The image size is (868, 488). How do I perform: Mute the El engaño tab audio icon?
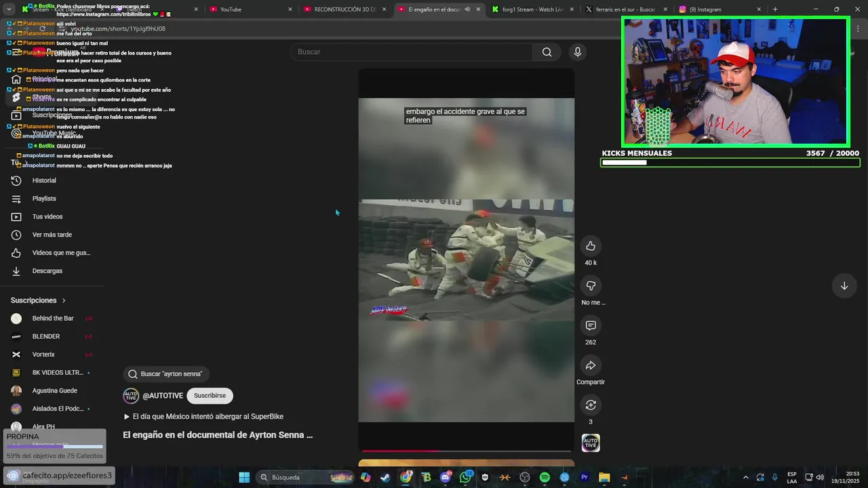pyautogui.click(x=467, y=9)
